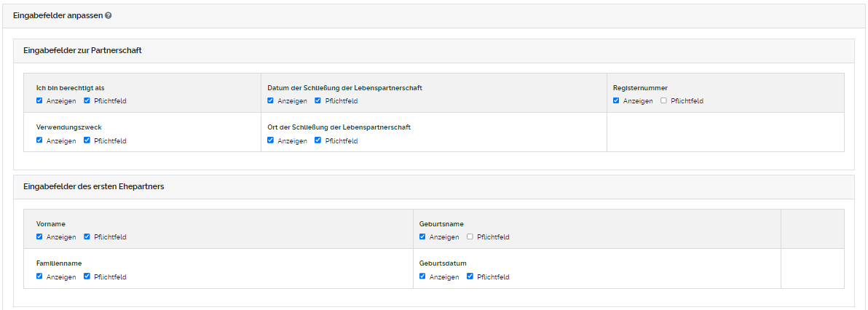Screen dimensions: 868x310
Task: Uncheck Anzeigen for Ich bin berechtigt als
Action: (39, 100)
